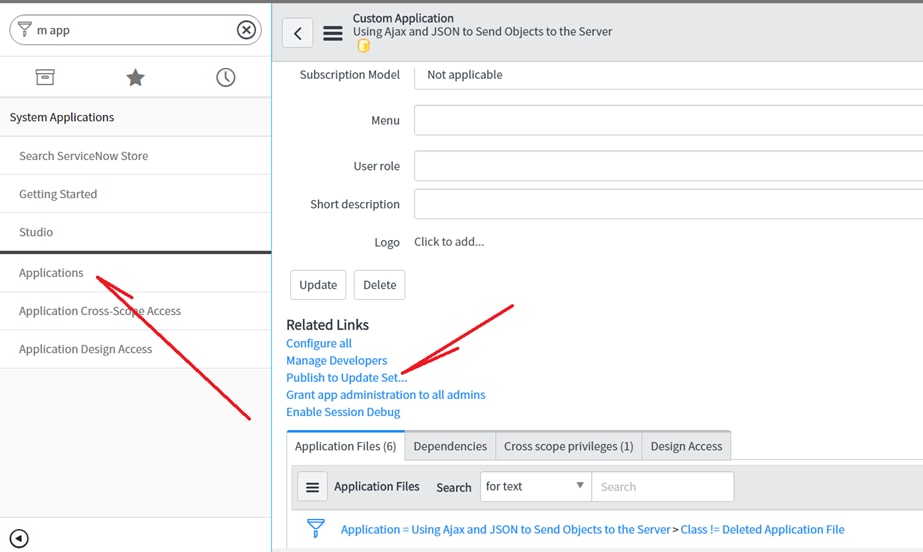The width and height of the screenshot is (923, 552).
Task: Open the Applications module
Action: 51,273
